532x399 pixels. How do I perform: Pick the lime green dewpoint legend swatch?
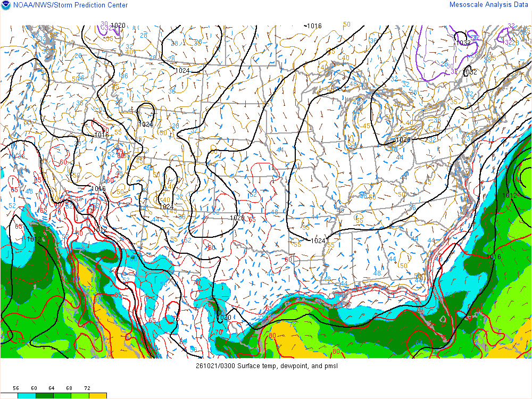(80, 396)
